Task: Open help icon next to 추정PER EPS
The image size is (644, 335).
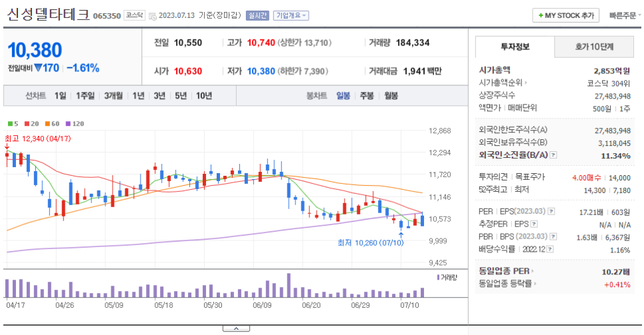Action: click(x=534, y=224)
